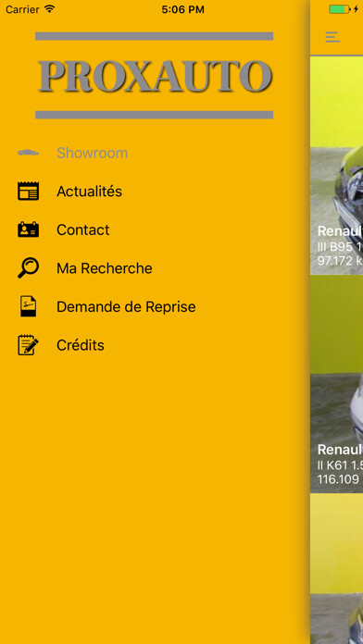Click the Ma Recherche magnifier icon
The width and height of the screenshot is (363, 644).
pyautogui.click(x=29, y=267)
